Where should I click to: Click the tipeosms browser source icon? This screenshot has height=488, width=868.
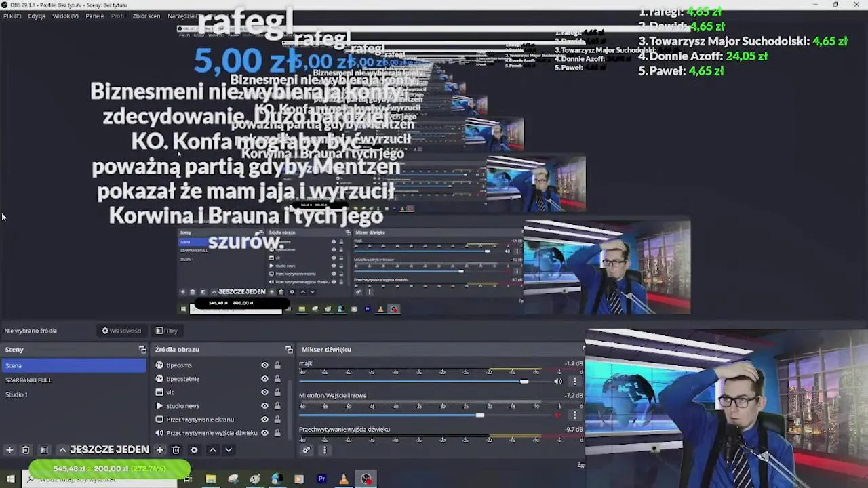pos(159,365)
